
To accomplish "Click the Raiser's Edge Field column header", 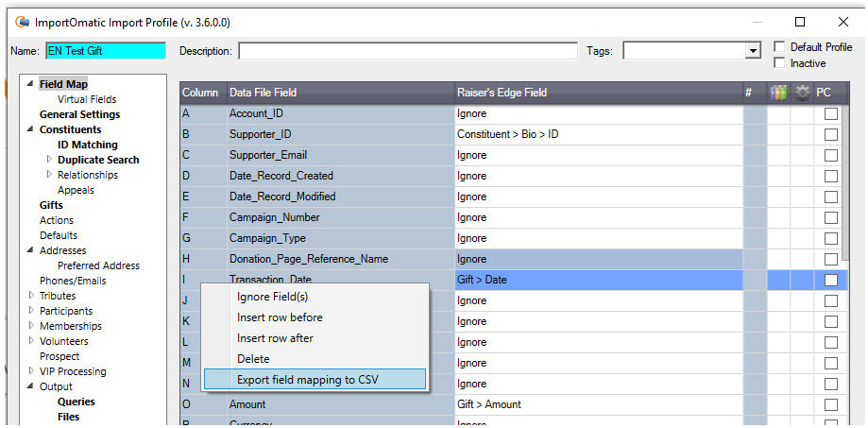I will 599,93.
